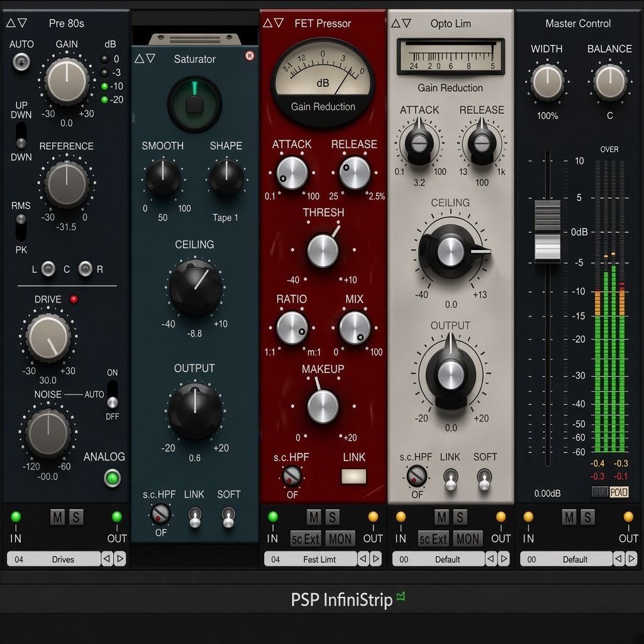Open the Opto Lim 'Default' preset field

point(438,559)
